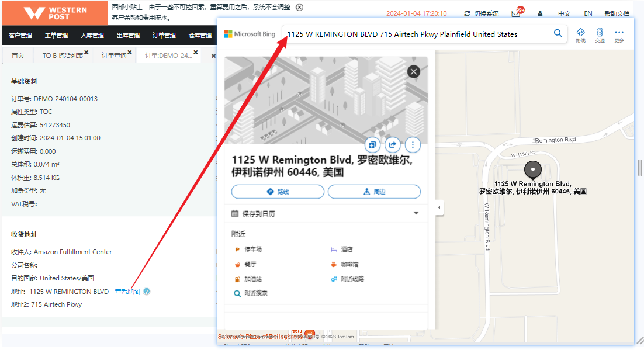The height and width of the screenshot is (350, 644).
Task: Click the 切换系统 switch system button
Action: (482, 13)
